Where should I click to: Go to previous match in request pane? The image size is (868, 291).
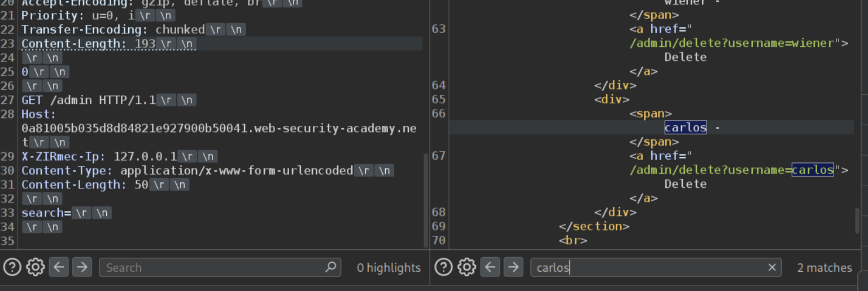[x=59, y=267]
